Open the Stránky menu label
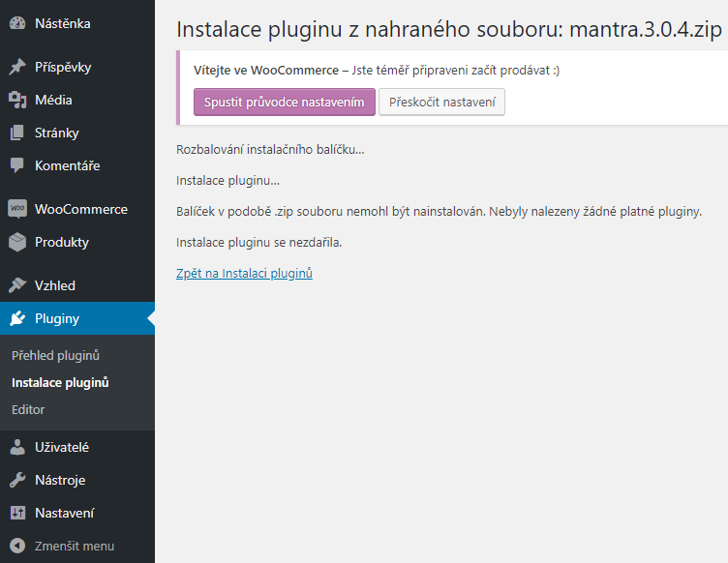 tap(57, 133)
